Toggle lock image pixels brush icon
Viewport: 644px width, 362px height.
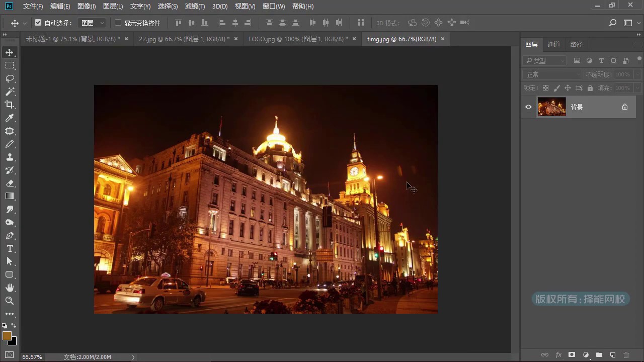556,88
